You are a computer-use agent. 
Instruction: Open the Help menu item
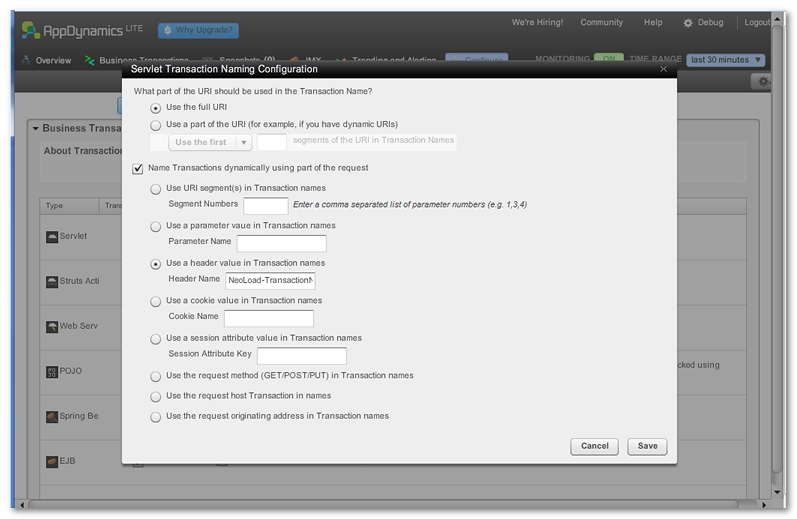(x=653, y=22)
